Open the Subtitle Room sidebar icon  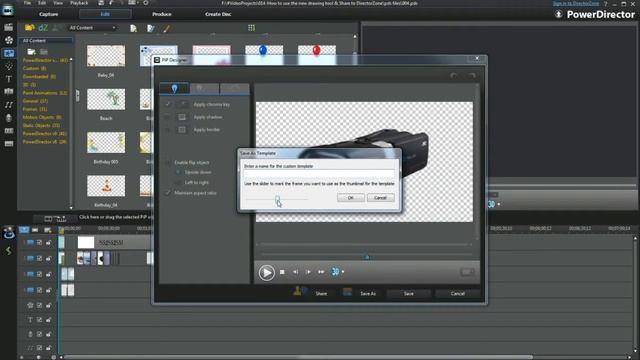[8, 144]
